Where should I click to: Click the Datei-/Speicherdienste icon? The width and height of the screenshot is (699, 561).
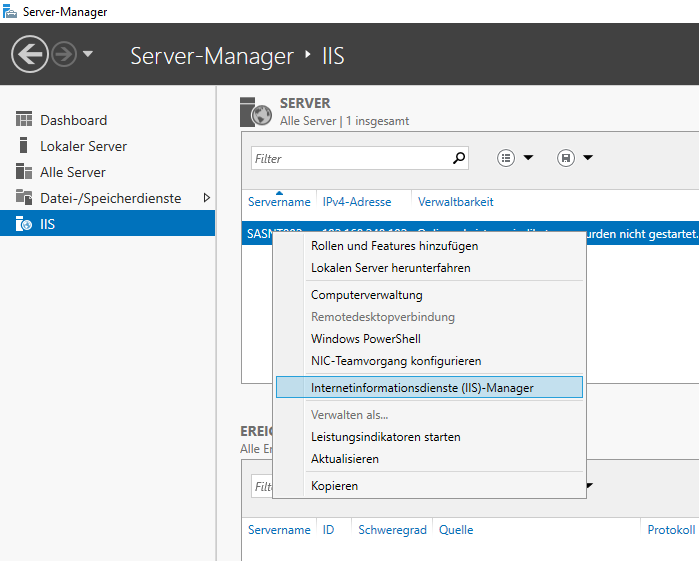(x=24, y=198)
